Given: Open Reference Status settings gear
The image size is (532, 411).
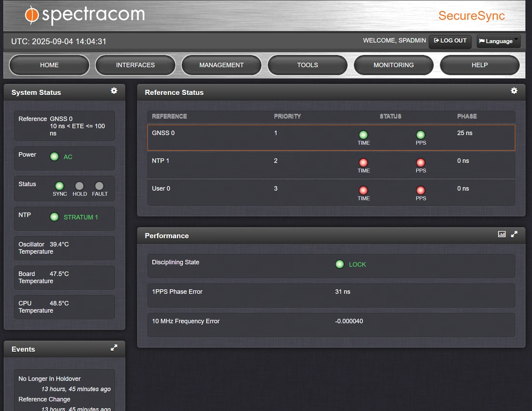Looking at the screenshot, I should pos(514,90).
